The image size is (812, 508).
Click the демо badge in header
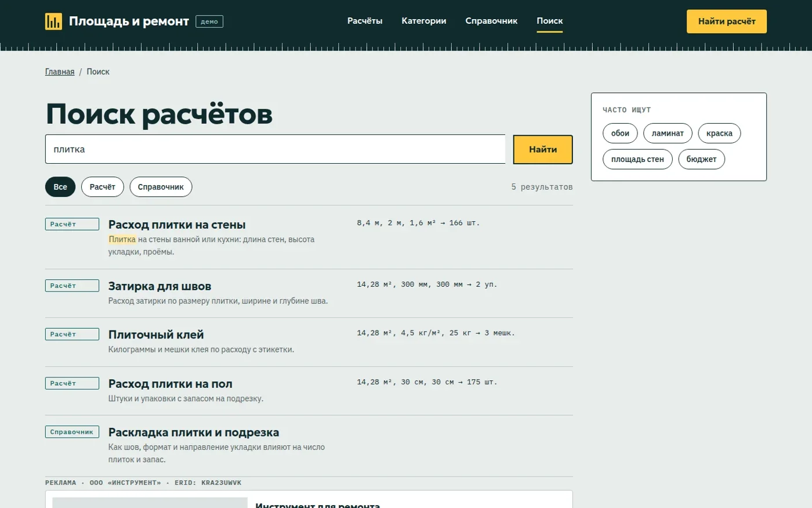[x=209, y=21]
